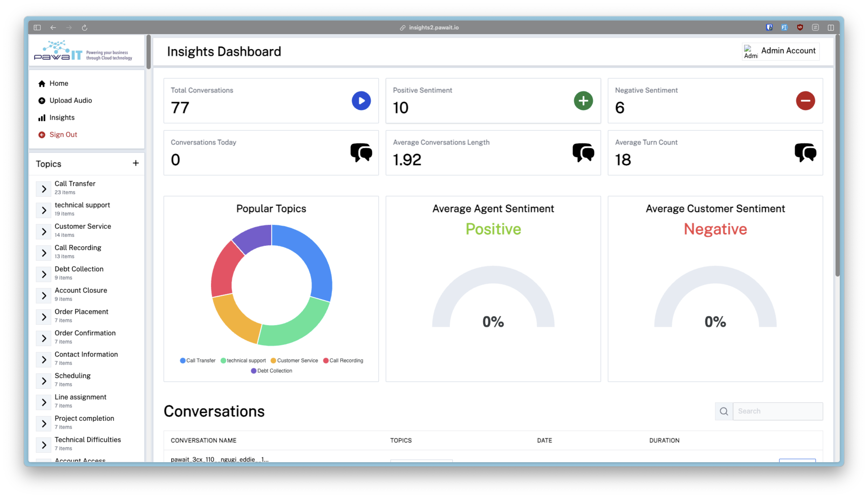This screenshot has height=498, width=868.
Task: Expand the Order Placement topic
Action: 44,317
